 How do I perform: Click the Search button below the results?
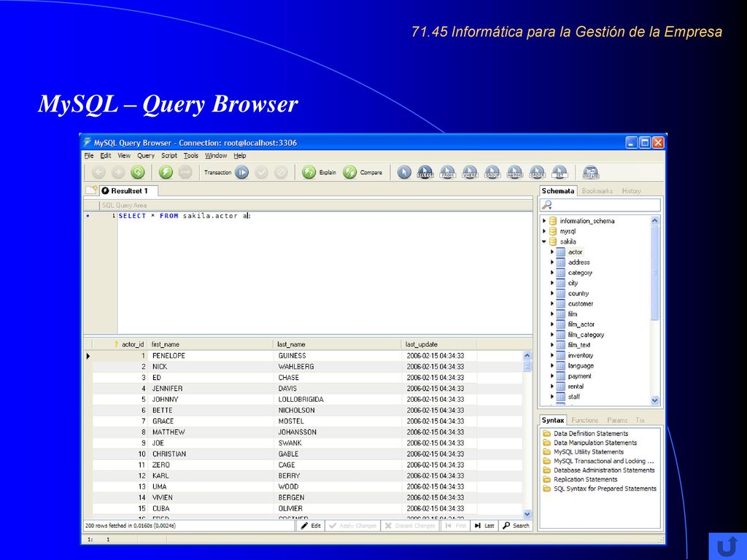(x=516, y=526)
